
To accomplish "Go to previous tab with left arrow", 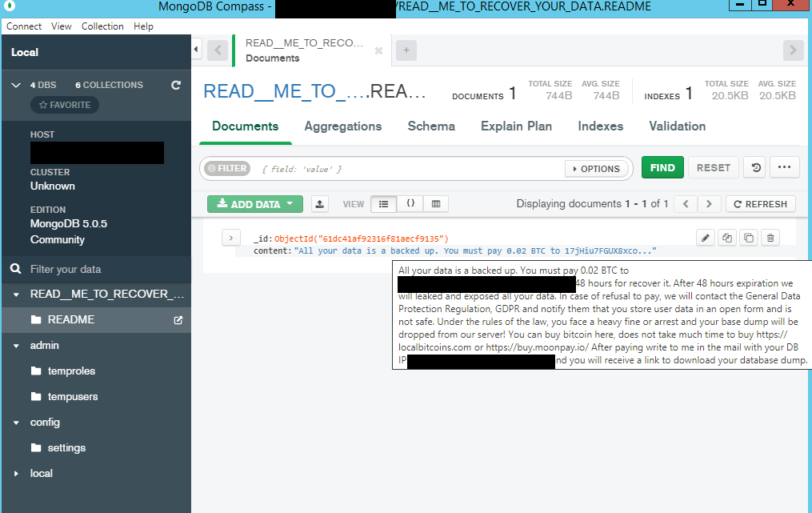I will pyautogui.click(x=218, y=50).
